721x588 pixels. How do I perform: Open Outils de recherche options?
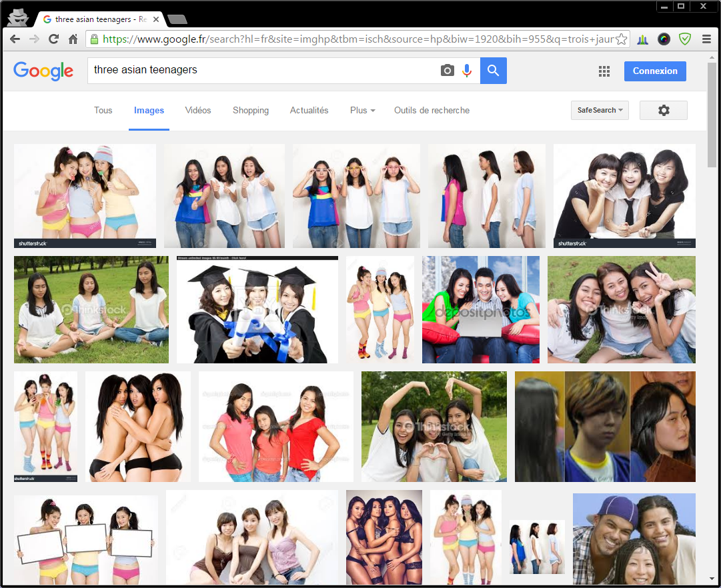coord(432,111)
